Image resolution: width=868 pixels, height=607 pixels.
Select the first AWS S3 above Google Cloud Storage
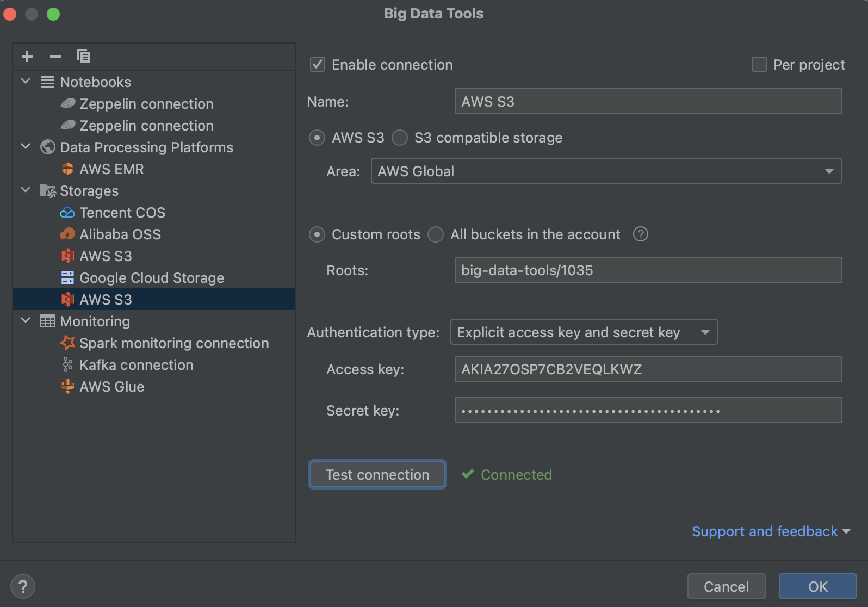(x=106, y=256)
